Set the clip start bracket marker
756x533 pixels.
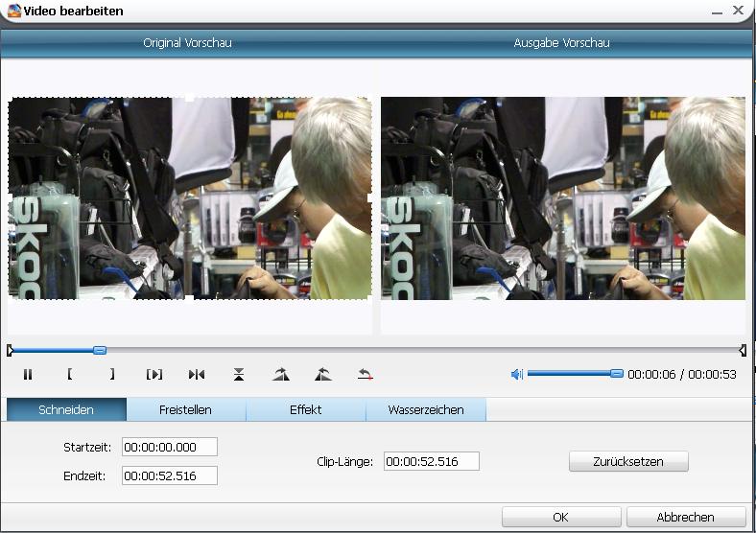70,375
